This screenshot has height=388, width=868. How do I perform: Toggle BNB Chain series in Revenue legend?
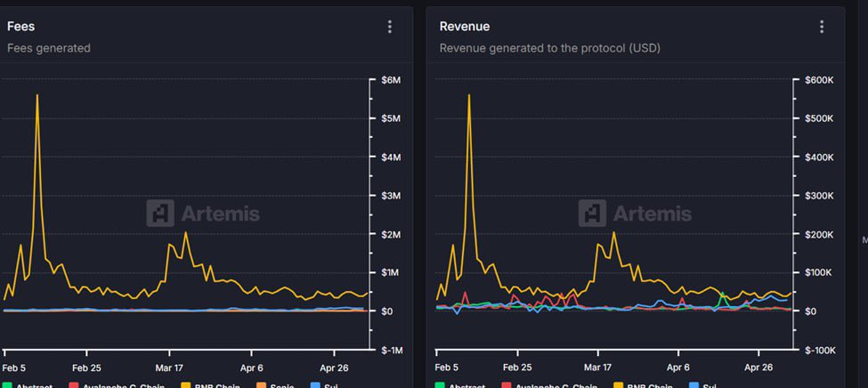click(643, 386)
